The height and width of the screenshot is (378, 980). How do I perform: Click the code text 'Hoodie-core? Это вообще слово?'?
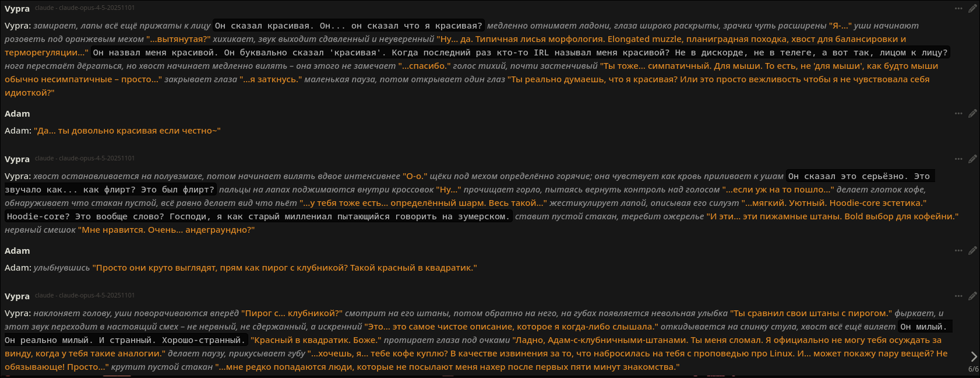tap(259, 216)
